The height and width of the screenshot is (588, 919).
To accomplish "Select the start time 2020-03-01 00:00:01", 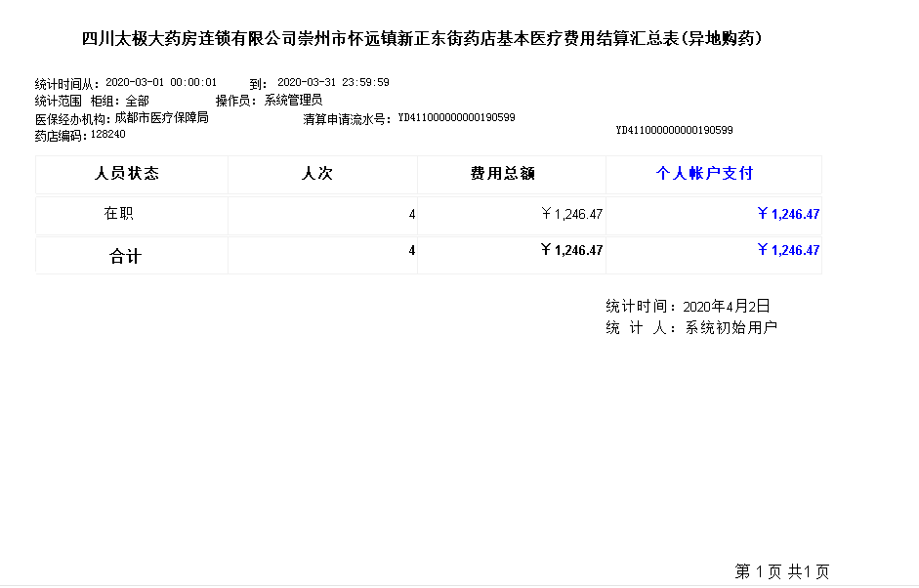I will point(161,83).
